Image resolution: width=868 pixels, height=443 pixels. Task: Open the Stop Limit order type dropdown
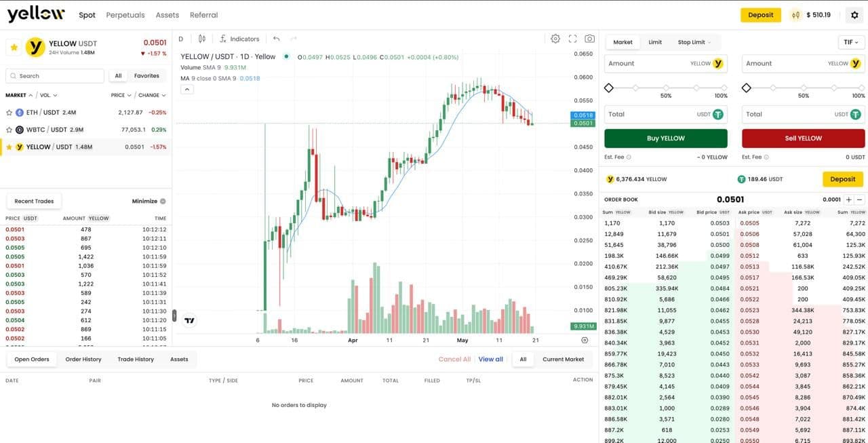(694, 42)
